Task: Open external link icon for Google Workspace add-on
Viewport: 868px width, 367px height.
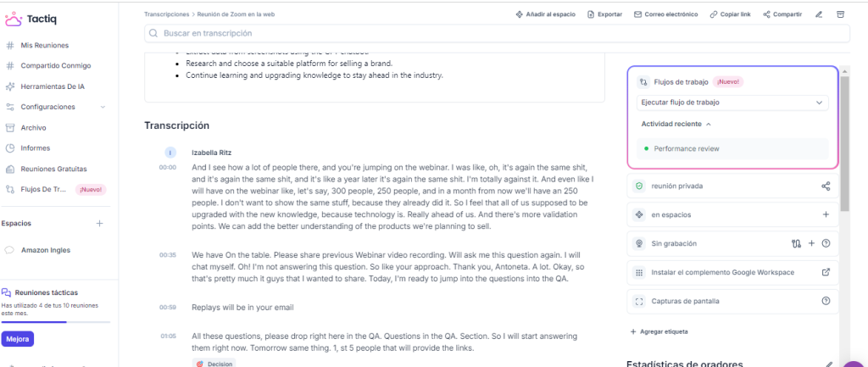Action: tap(826, 272)
